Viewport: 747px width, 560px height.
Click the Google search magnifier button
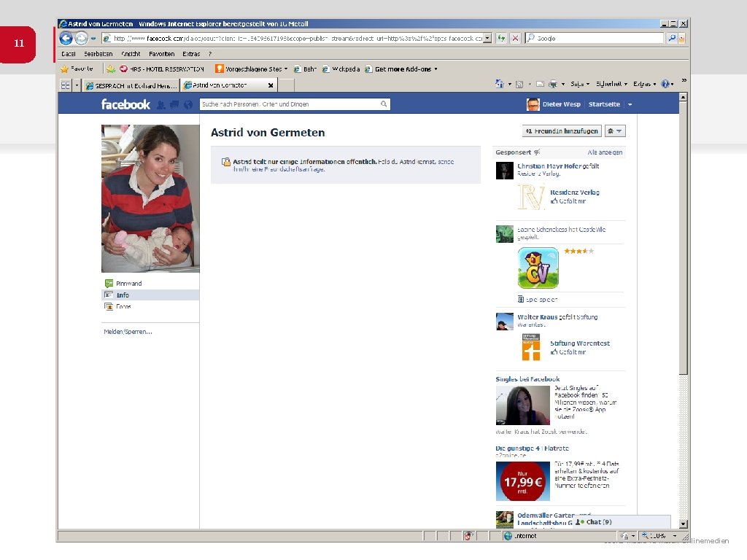[x=672, y=38]
